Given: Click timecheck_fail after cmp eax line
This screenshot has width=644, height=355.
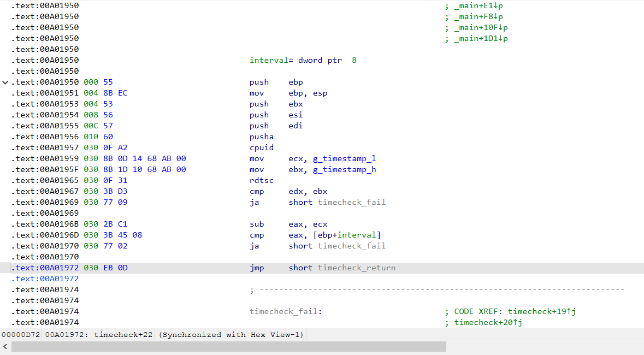Looking at the screenshot, I should 352,246.
